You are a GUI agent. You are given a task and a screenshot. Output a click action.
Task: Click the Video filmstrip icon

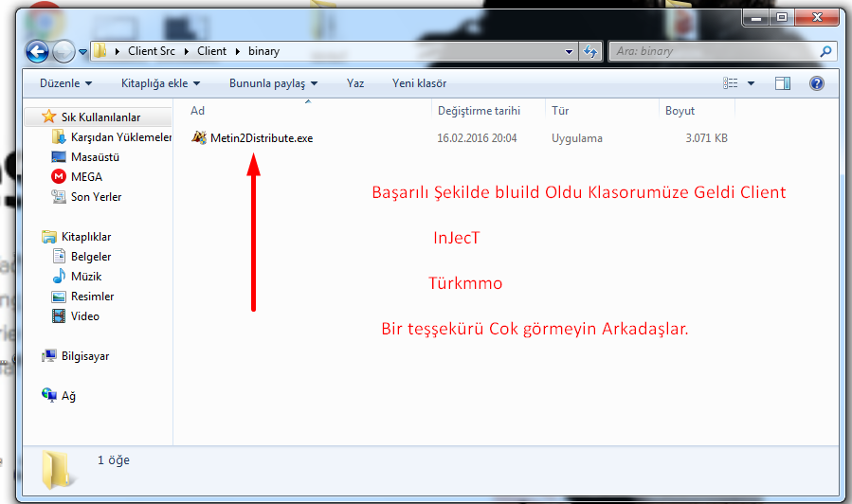(59, 315)
